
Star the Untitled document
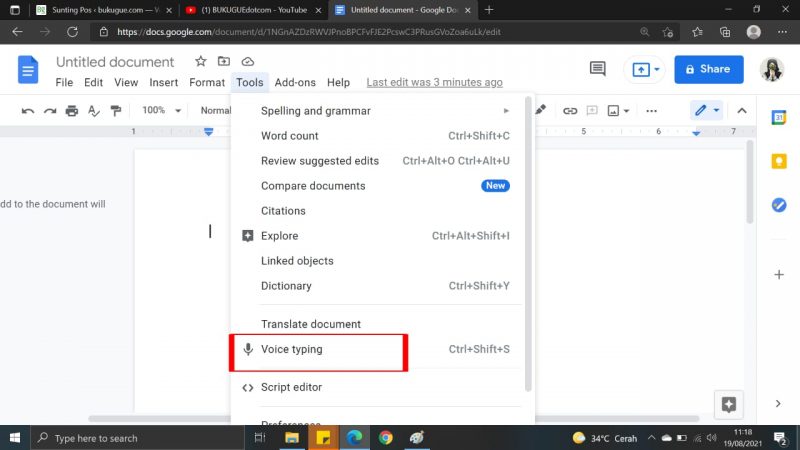pos(201,62)
